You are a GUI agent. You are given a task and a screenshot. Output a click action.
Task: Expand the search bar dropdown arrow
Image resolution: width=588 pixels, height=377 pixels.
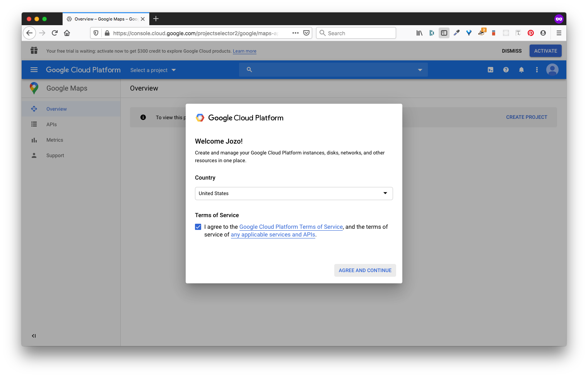(420, 70)
